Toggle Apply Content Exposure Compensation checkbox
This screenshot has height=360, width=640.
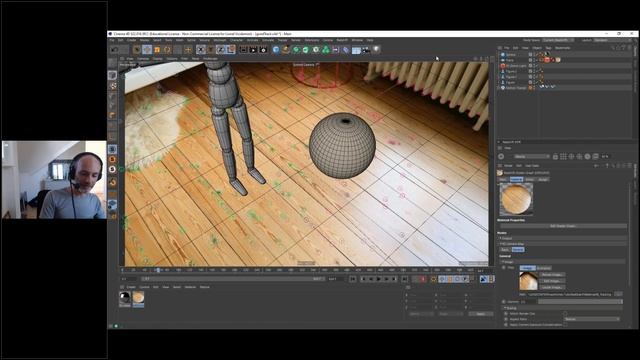tap(565, 324)
